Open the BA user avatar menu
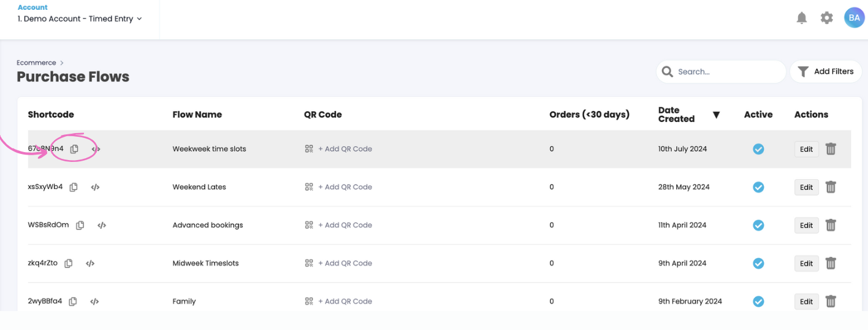The width and height of the screenshot is (868, 330). [x=854, y=18]
